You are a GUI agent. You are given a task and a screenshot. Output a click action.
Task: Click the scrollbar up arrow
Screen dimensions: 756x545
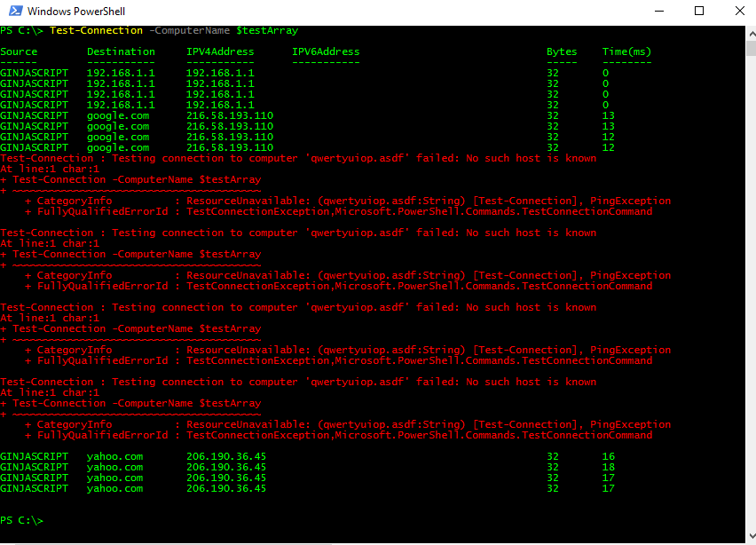tap(750, 32)
